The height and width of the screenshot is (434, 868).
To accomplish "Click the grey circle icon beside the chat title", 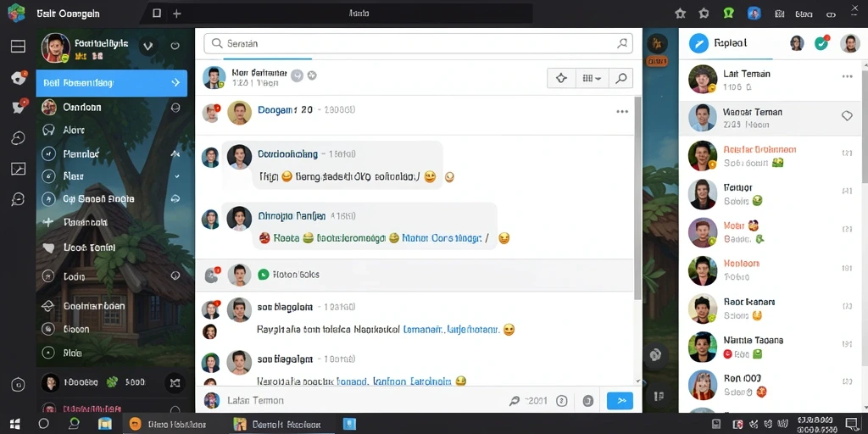I will click(x=297, y=76).
